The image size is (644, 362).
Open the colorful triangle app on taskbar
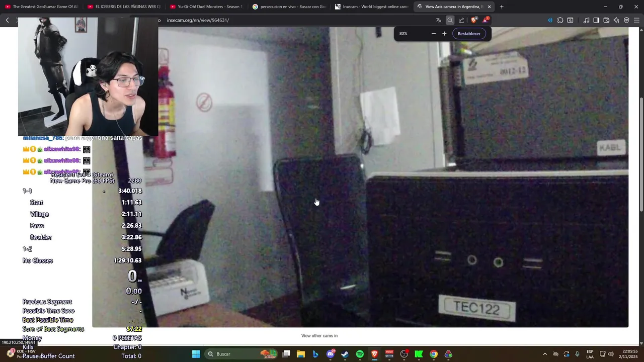coord(448,354)
